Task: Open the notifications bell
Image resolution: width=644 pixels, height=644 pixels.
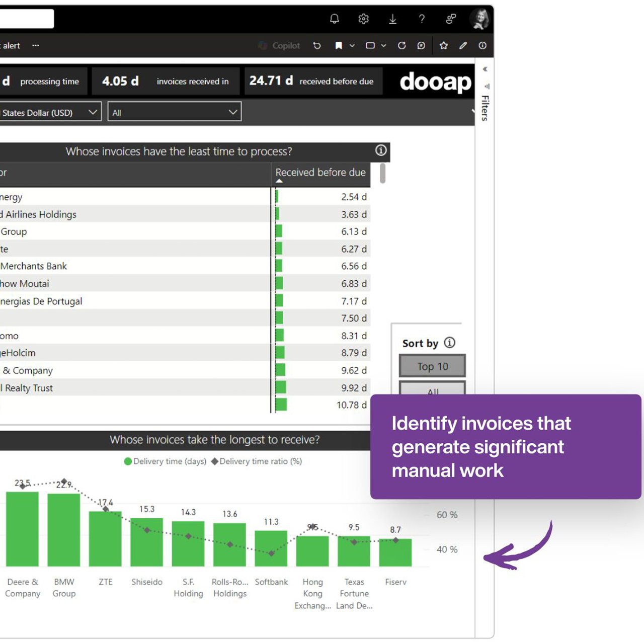Action: coord(334,19)
